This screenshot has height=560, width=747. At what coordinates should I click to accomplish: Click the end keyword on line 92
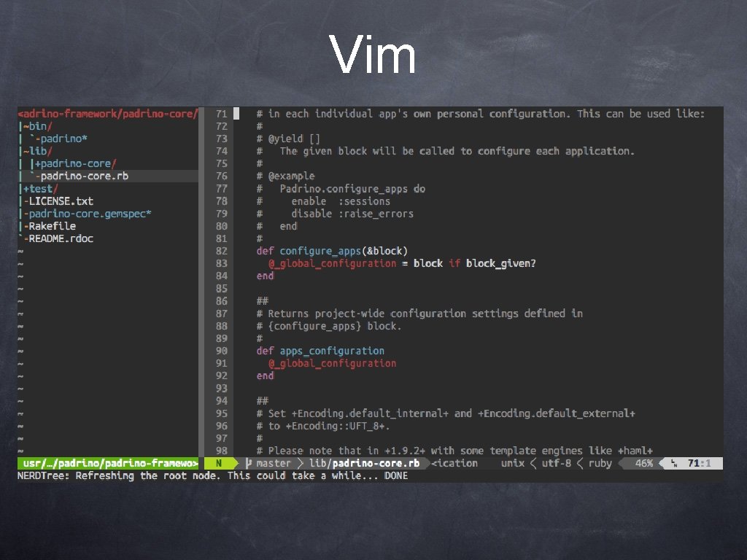tap(265, 376)
